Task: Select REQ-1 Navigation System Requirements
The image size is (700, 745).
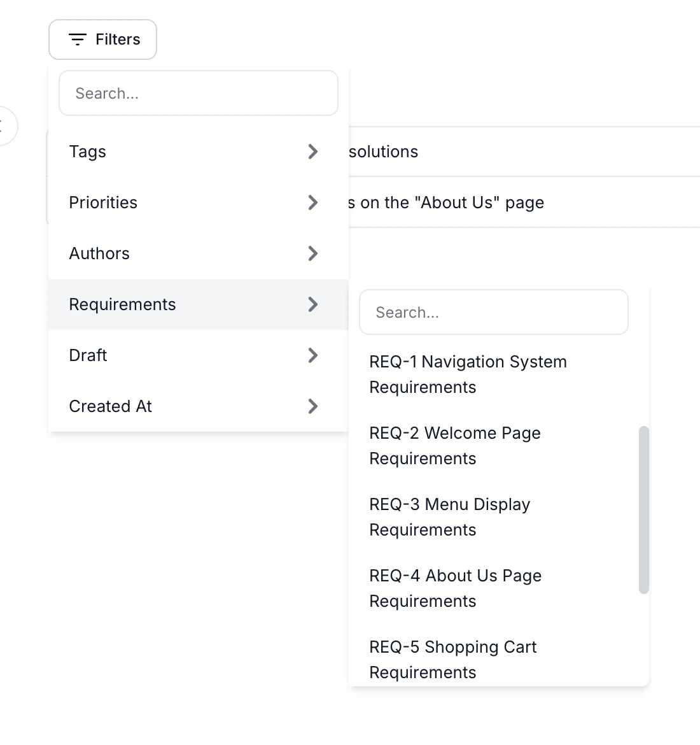Action: (494, 374)
